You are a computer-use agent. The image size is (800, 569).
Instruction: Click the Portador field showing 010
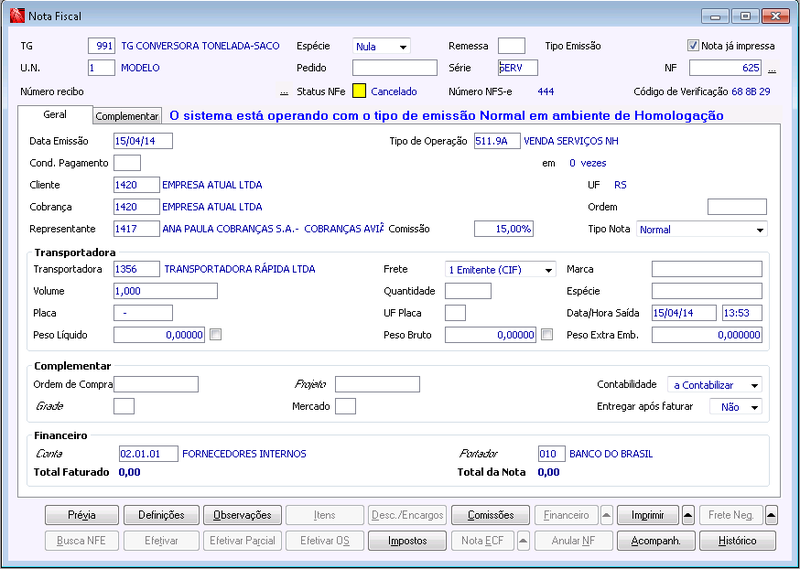point(552,454)
